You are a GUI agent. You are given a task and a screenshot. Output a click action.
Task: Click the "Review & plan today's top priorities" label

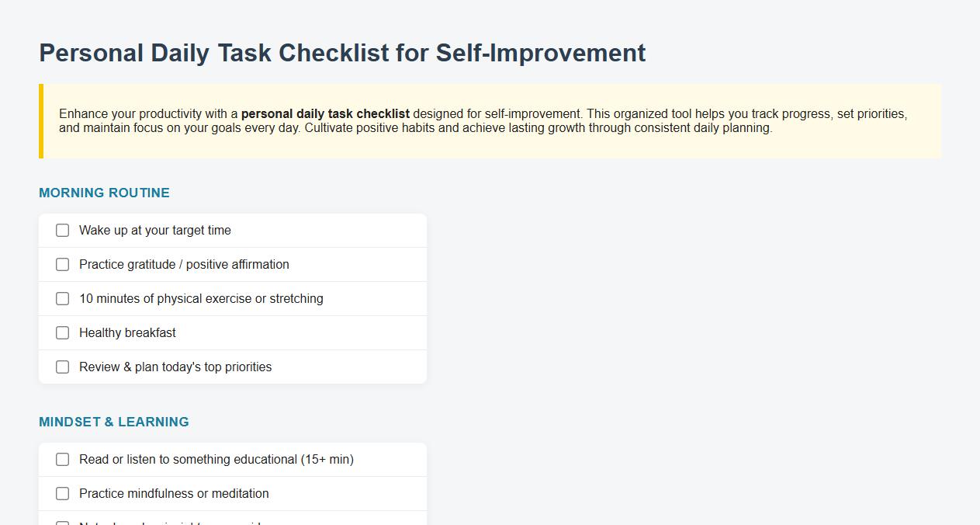coord(175,367)
